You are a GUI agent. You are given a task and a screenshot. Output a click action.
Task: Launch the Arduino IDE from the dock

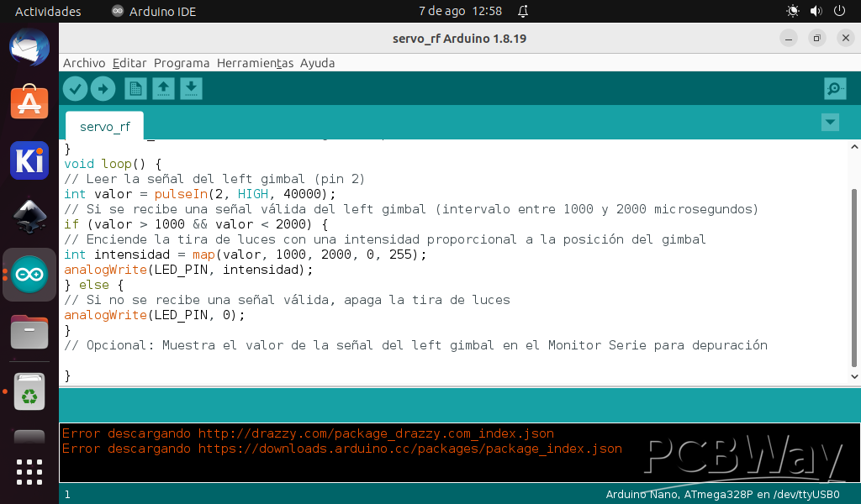point(29,275)
